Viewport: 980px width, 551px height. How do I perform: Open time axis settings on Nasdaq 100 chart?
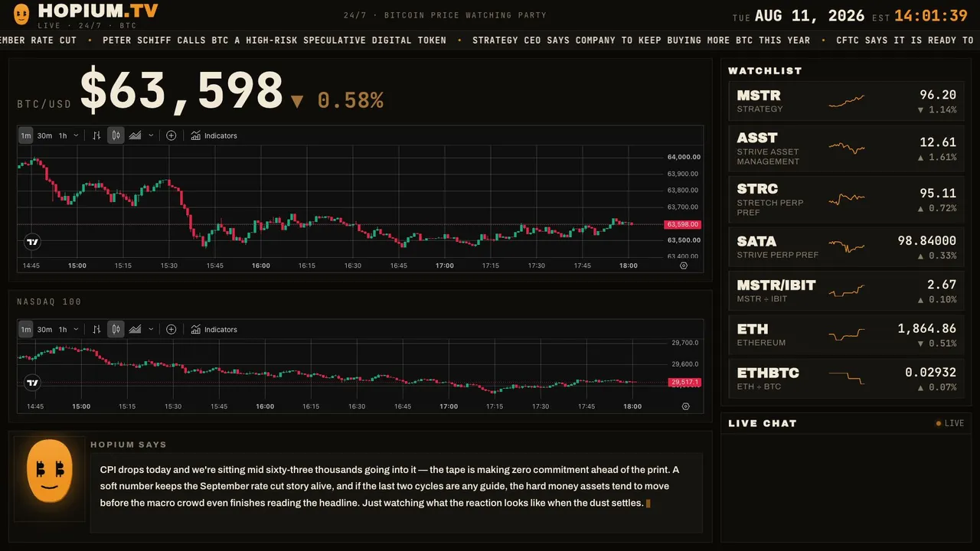pyautogui.click(x=685, y=406)
